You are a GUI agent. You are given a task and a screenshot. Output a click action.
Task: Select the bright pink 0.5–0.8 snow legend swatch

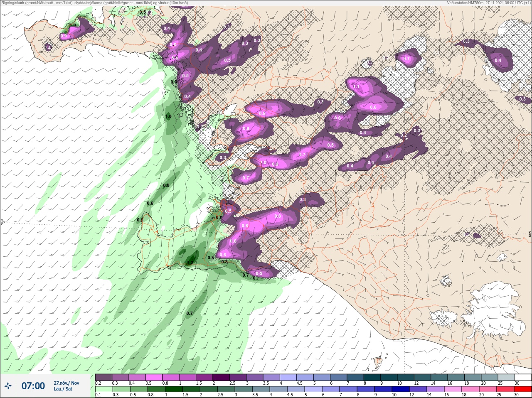click(155, 377)
